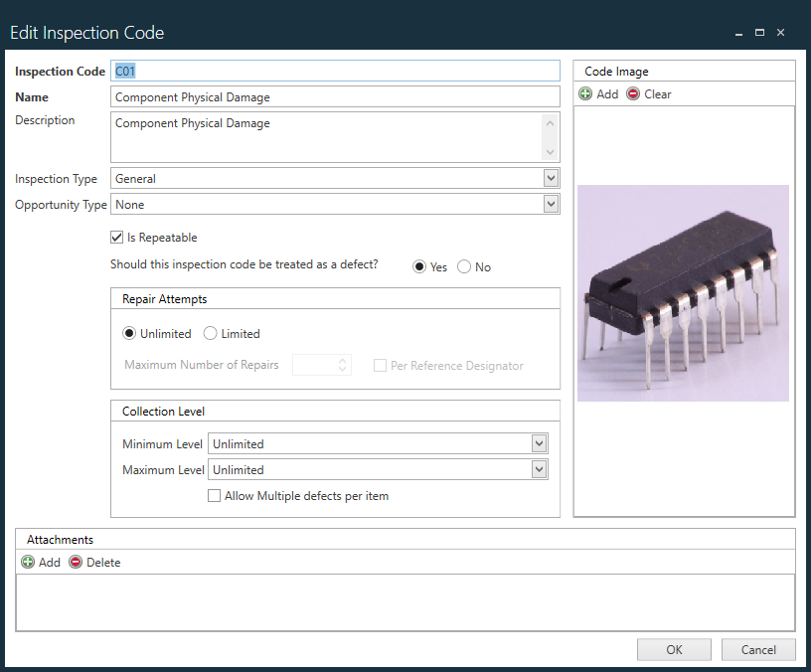811x672 pixels.
Task: Uncheck Is Repeatable
Action: (x=116, y=237)
